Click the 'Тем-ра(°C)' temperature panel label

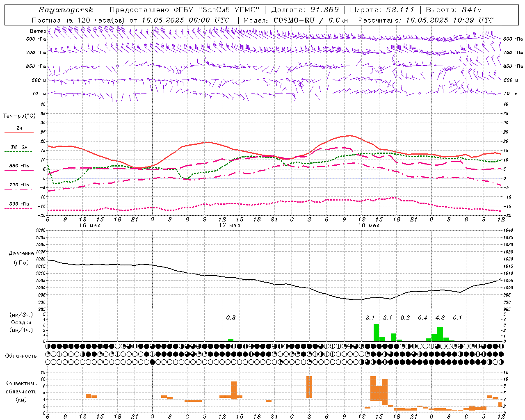coord(19,116)
